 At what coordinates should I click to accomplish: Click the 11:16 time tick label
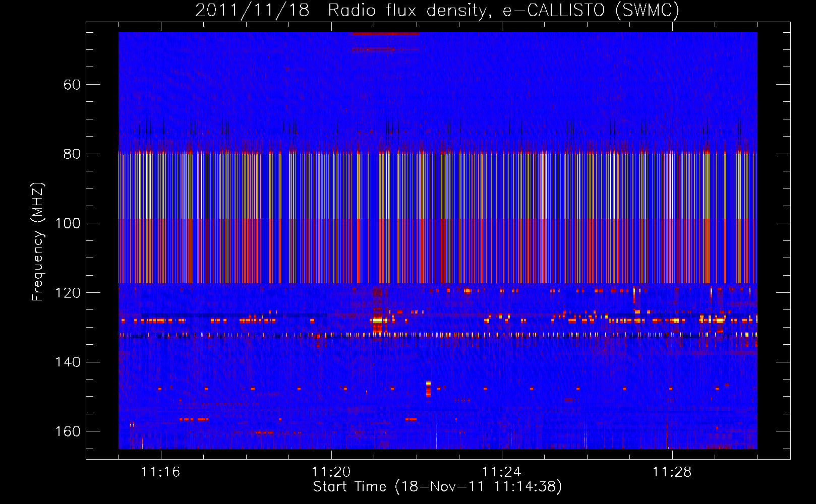[x=161, y=472]
